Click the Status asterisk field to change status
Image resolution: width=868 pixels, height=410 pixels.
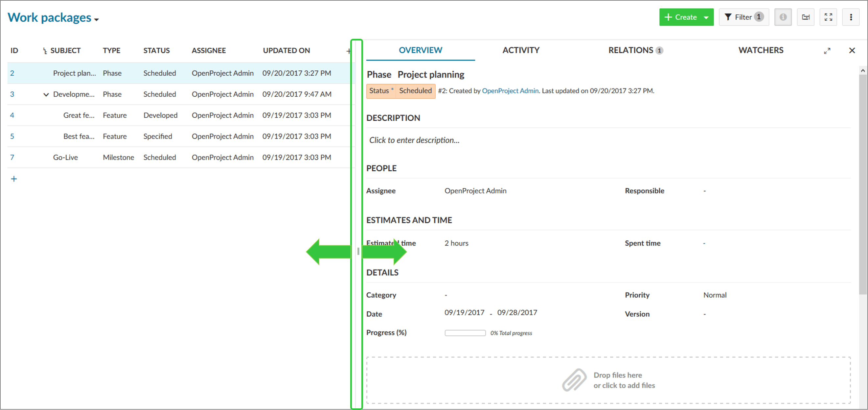(x=381, y=91)
